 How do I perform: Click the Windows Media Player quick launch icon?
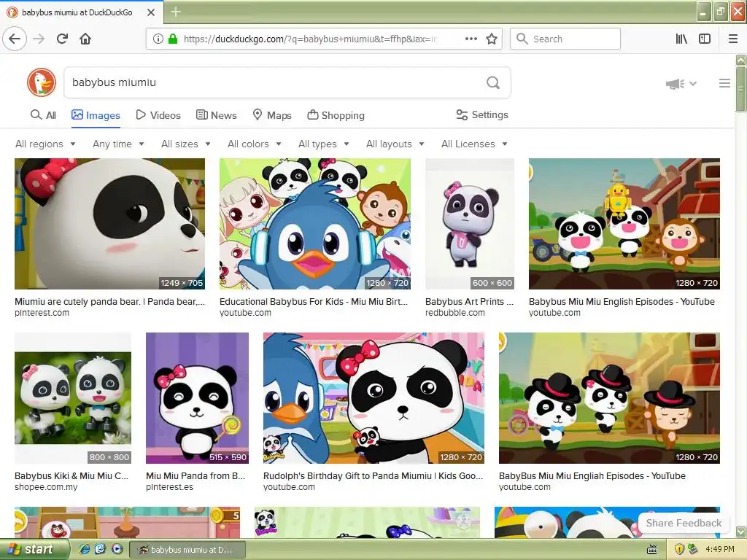click(x=117, y=549)
